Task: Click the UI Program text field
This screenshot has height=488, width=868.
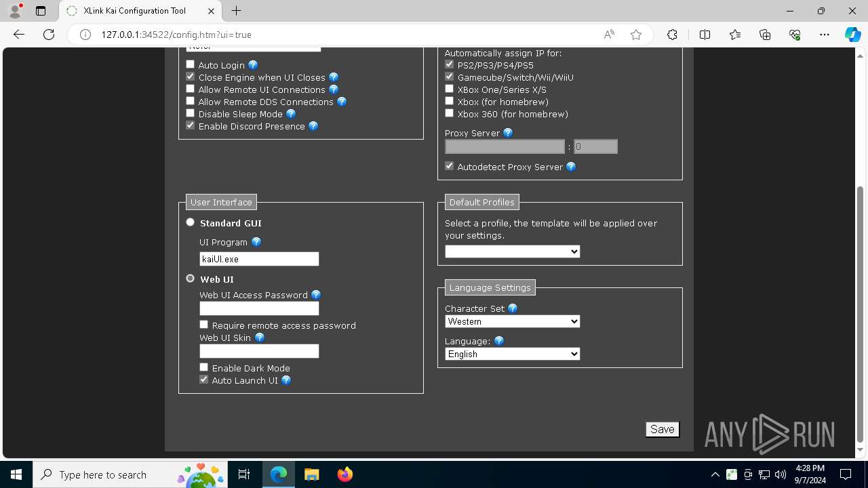Action: pyautogui.click(x=259, y=259)
